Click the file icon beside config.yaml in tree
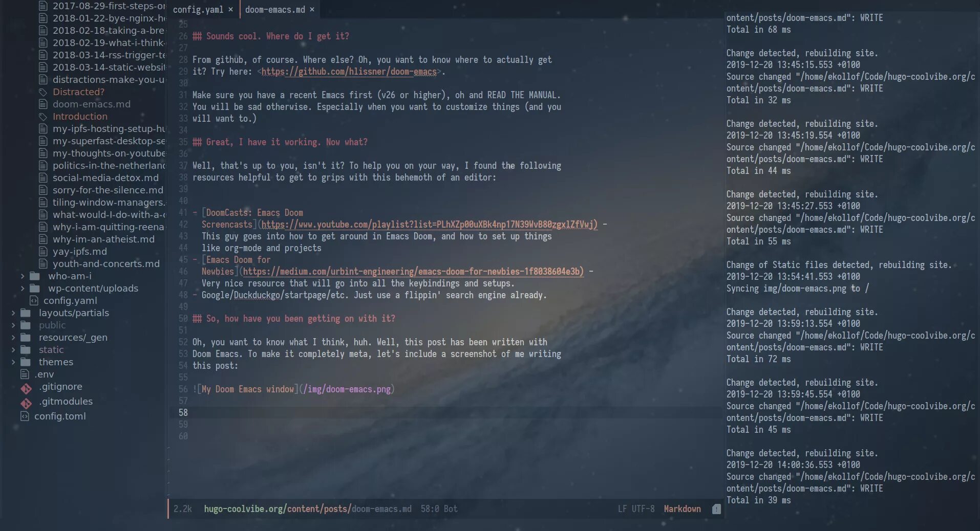980x531 pixels. pyautogui.click(x=34, y=301)
